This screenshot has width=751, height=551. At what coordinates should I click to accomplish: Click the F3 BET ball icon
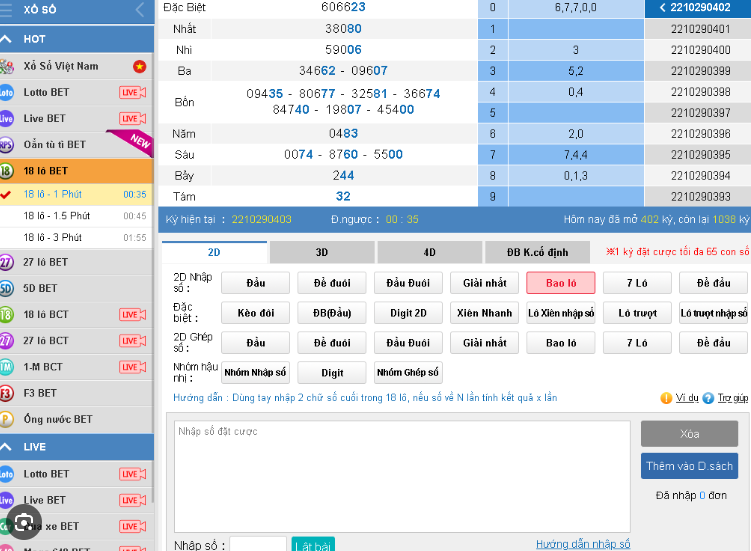(6, 393)
